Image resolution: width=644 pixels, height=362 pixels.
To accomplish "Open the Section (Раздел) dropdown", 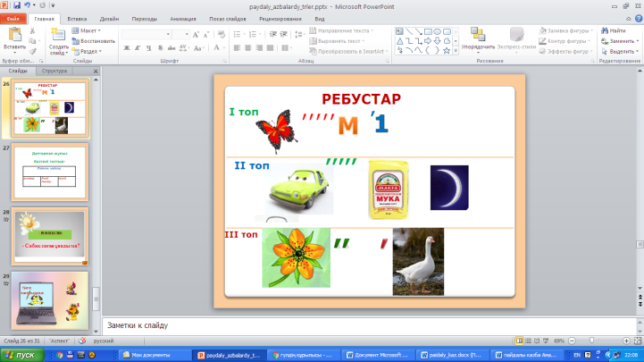I will (87, 51).
